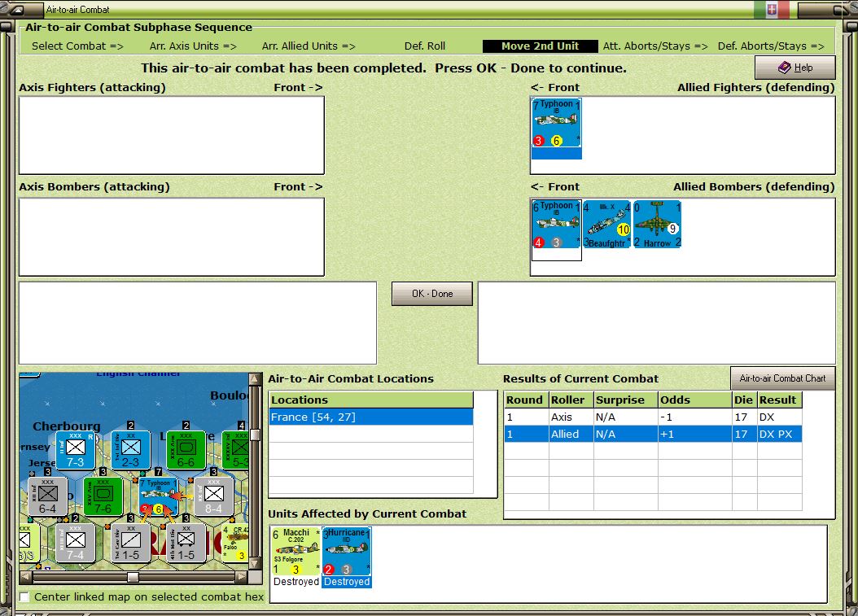Enable Center linked map on selected combat hex
Screen dimensions: 858x616
(24, 596)
